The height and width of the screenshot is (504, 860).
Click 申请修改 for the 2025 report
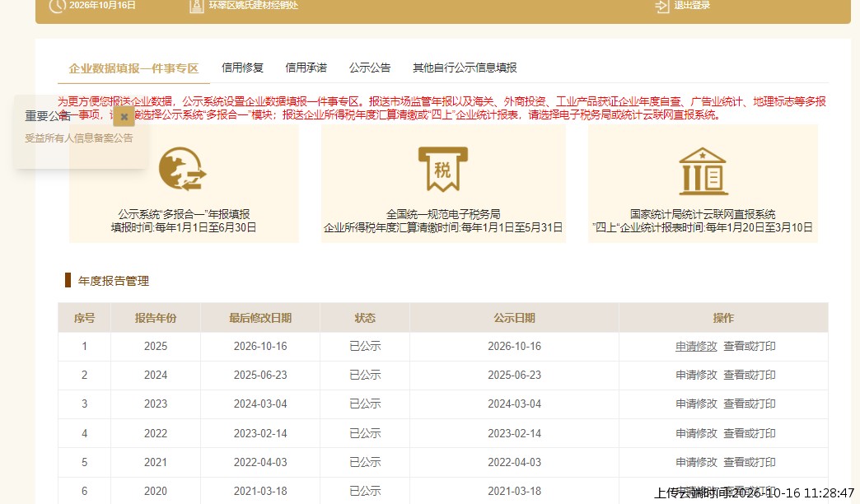coord(696,346)
